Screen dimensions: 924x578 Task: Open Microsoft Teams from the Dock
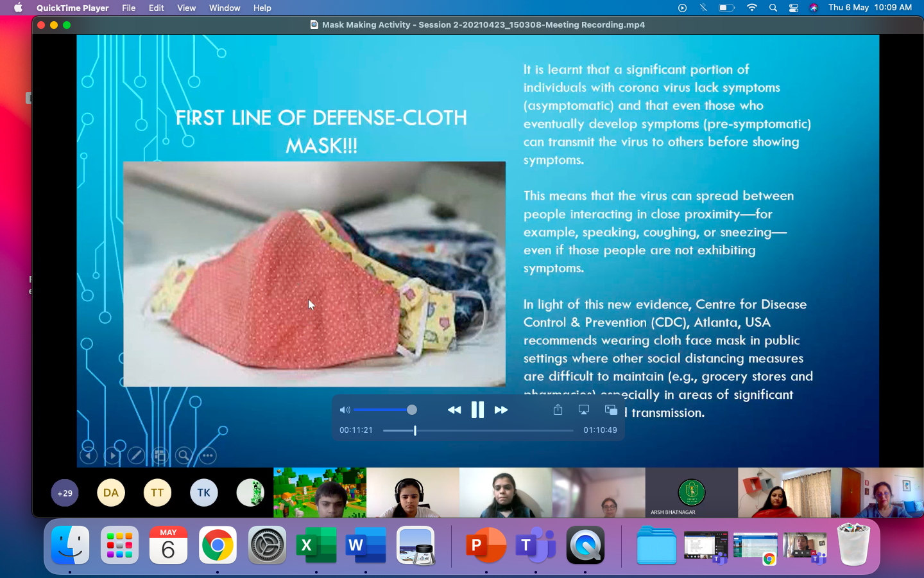(x=536, y=545)
